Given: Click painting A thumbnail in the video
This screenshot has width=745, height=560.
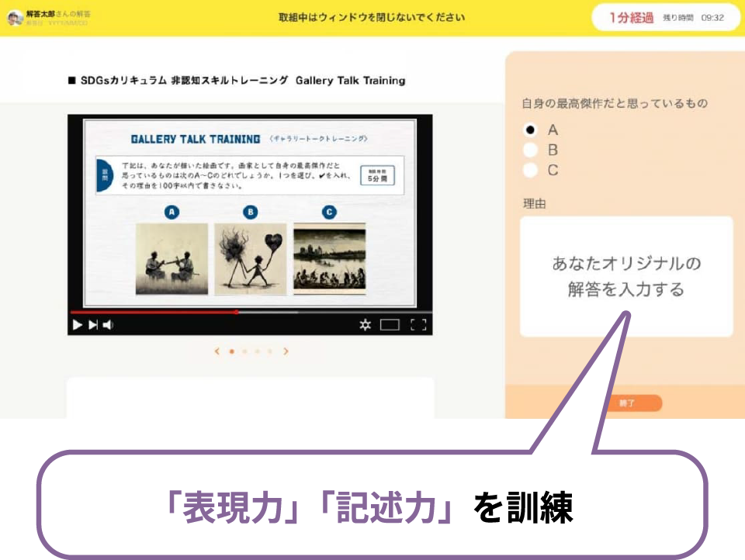Looking at the screenshot, I should pyautogui.click(x=172, y=258).
